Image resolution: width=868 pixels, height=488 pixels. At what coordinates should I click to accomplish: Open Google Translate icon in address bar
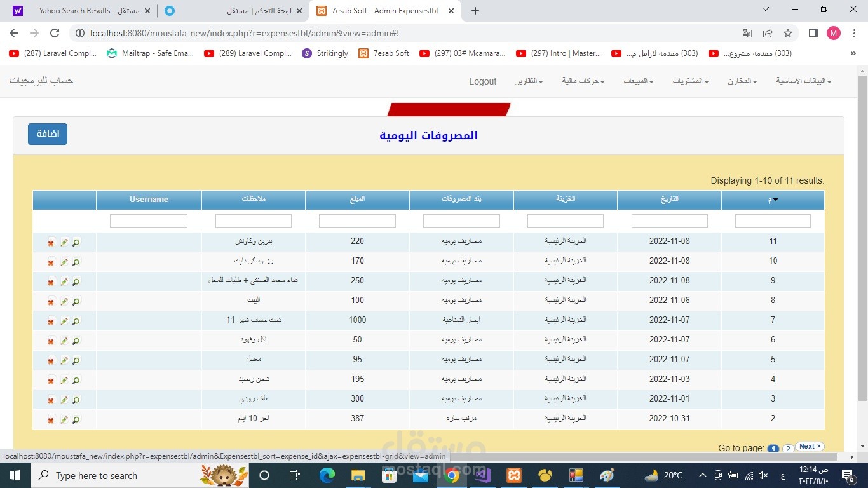(747, 33)
